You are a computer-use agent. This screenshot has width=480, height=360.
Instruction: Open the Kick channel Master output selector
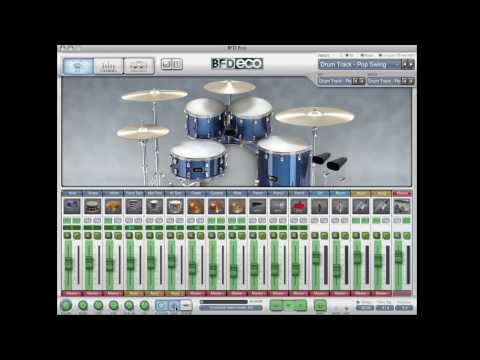[x=72, y=293]
